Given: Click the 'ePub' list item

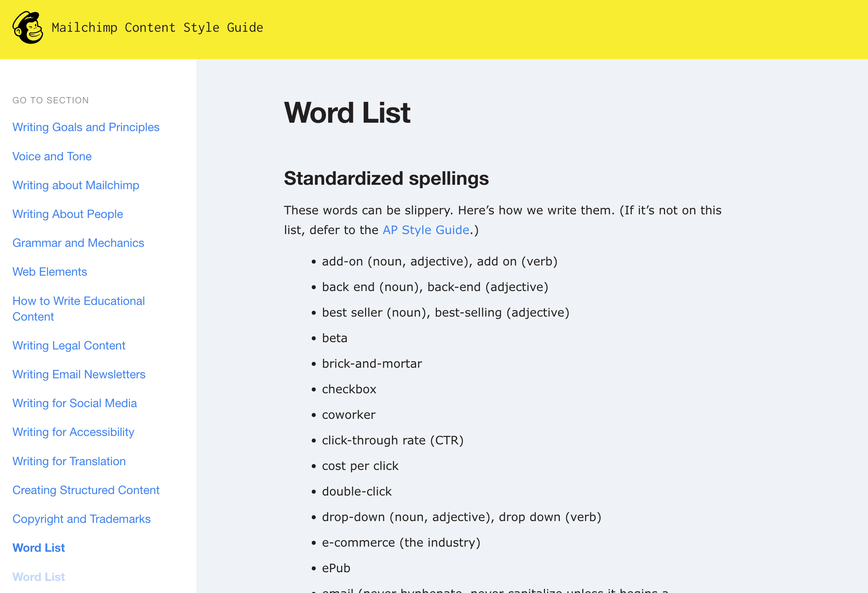Looking at the screenshot, I should pyautogui.click(x=336, y=568).
